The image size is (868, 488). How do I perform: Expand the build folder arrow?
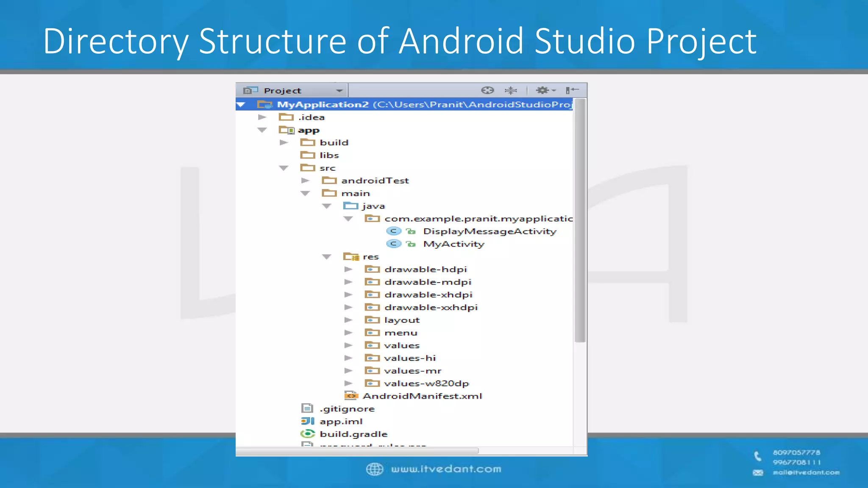pyautogui.click(x=284, y=142)
